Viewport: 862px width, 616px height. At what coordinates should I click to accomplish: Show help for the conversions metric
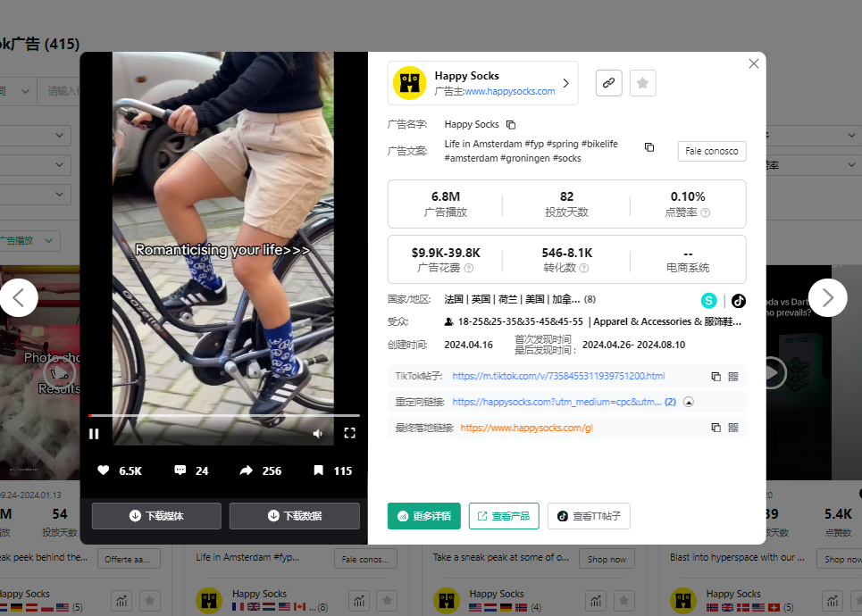pos(584,268)
